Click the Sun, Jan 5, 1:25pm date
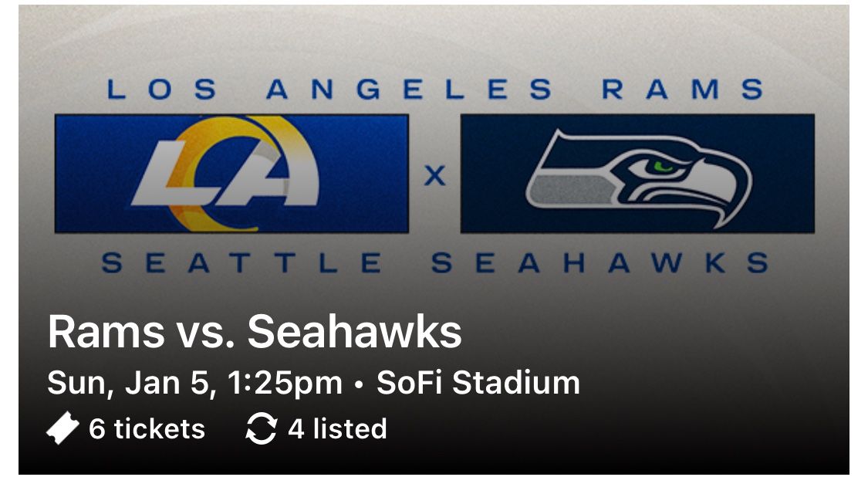The height and width of the screenshot is (477, 868). click(x=194, y=383)
